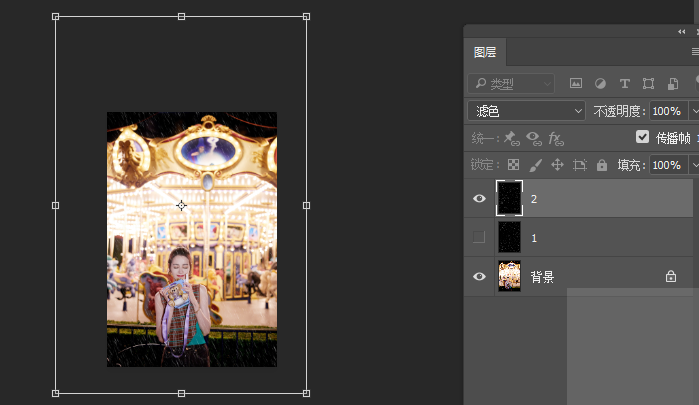Collapse the panel with double arrows

click(x=682, y=32)
